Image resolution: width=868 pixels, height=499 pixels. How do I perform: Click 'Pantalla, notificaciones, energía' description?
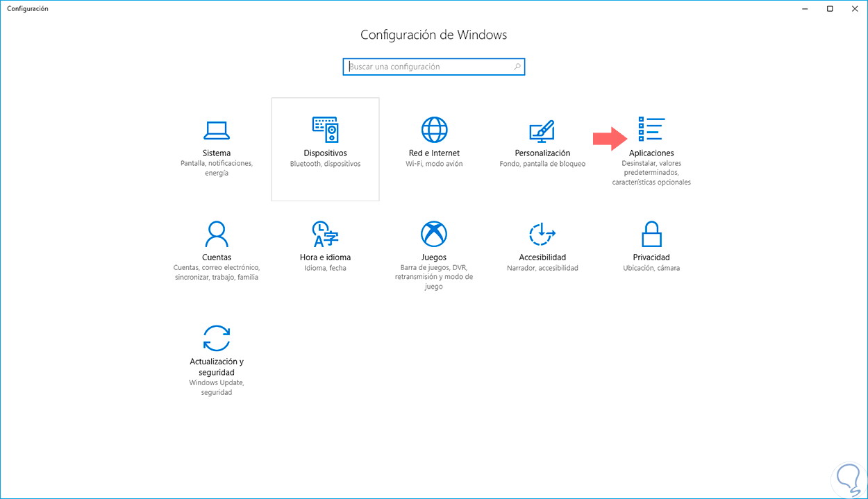[x=217, y=169]
